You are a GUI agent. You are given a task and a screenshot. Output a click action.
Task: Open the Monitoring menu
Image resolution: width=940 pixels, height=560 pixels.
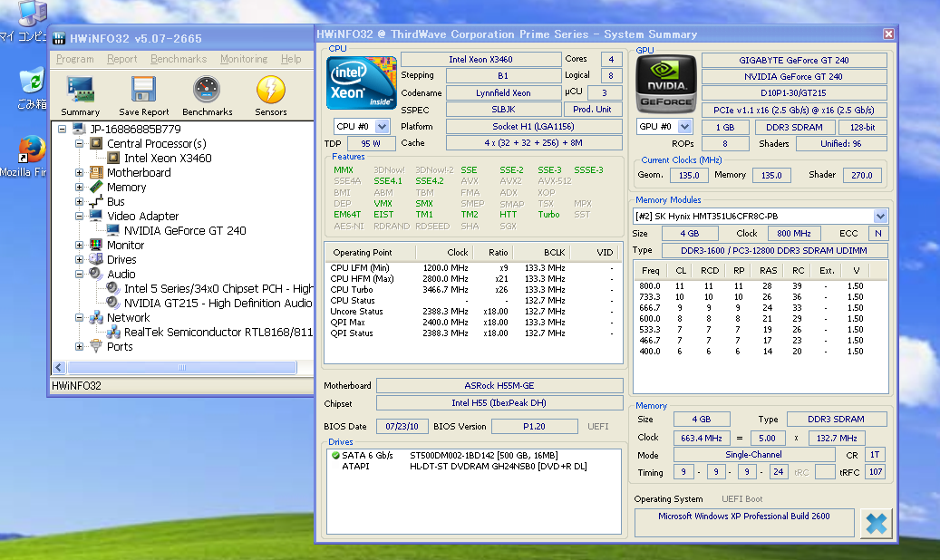pos(243,59)
